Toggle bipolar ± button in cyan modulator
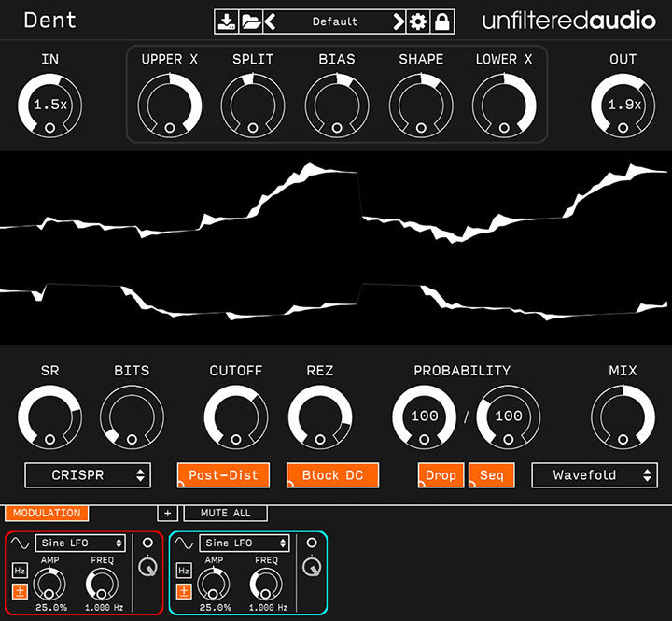 184,591
